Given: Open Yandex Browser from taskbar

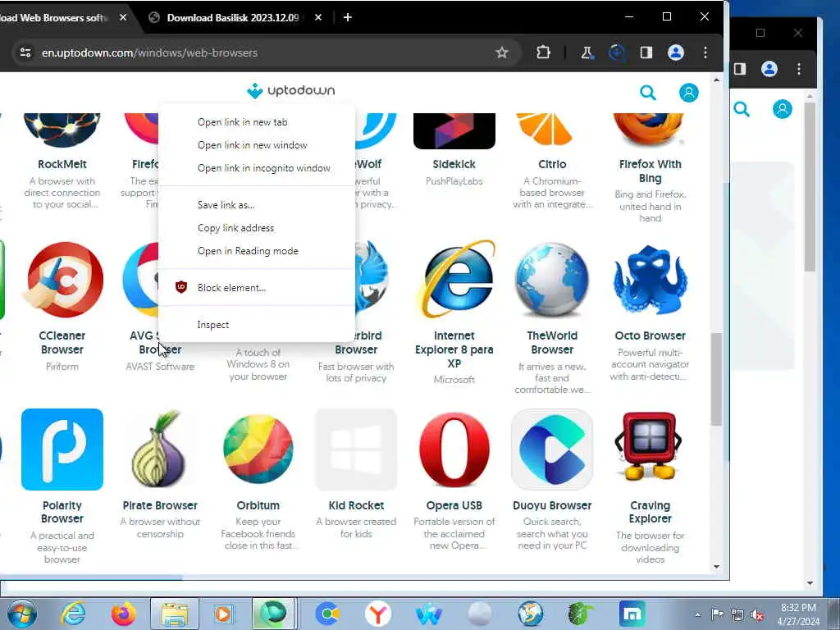Looking at the screenshot, I should click(x=377, y=614).
